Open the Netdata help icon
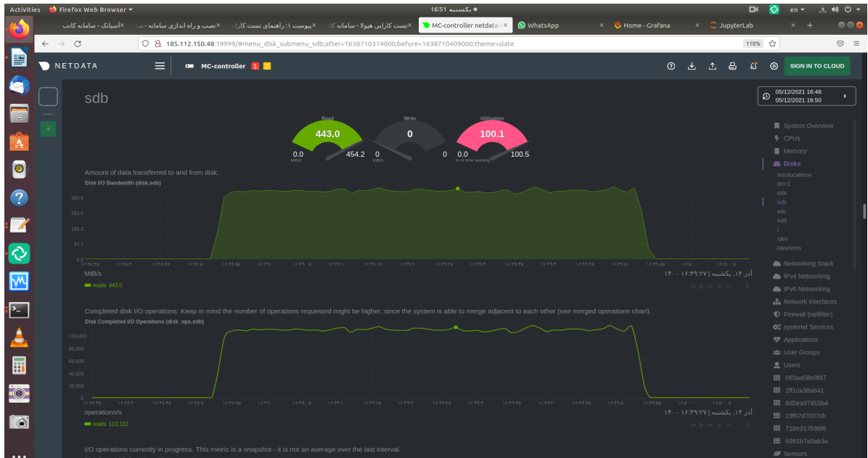Viewport: 868px width, 458px height. point(671,66)
